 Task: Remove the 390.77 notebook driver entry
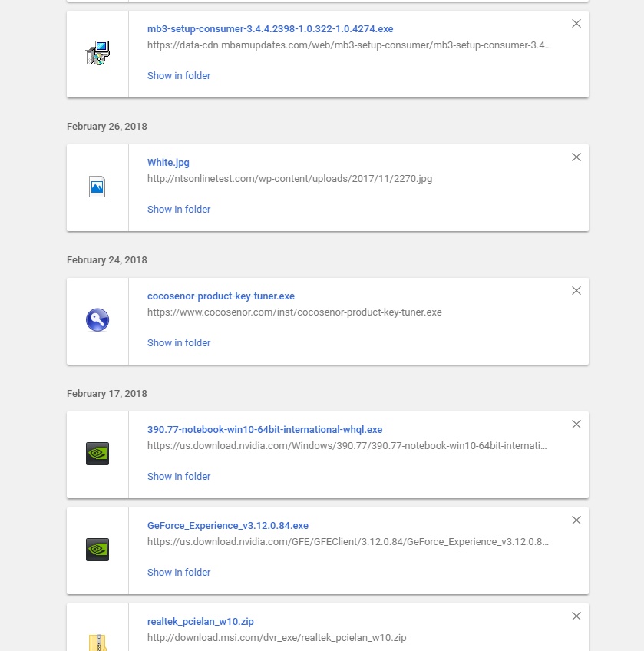(576, 425)
